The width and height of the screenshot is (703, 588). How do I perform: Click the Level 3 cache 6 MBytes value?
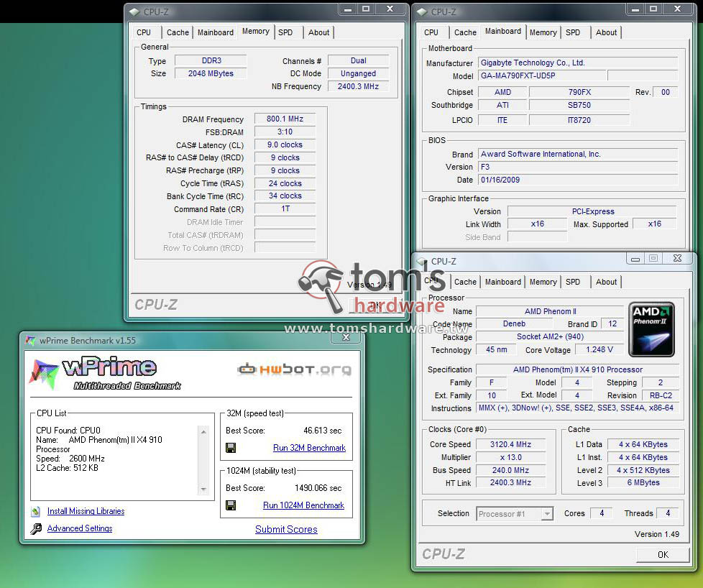pyautogui.click(x=643, y=482)
